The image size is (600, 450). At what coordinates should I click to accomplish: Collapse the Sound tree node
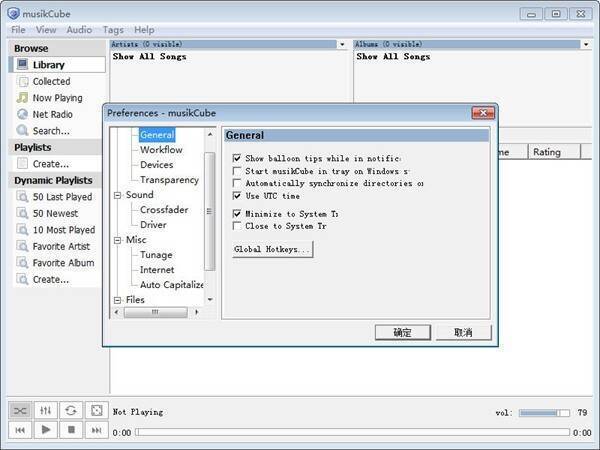(x=118, y=195)
